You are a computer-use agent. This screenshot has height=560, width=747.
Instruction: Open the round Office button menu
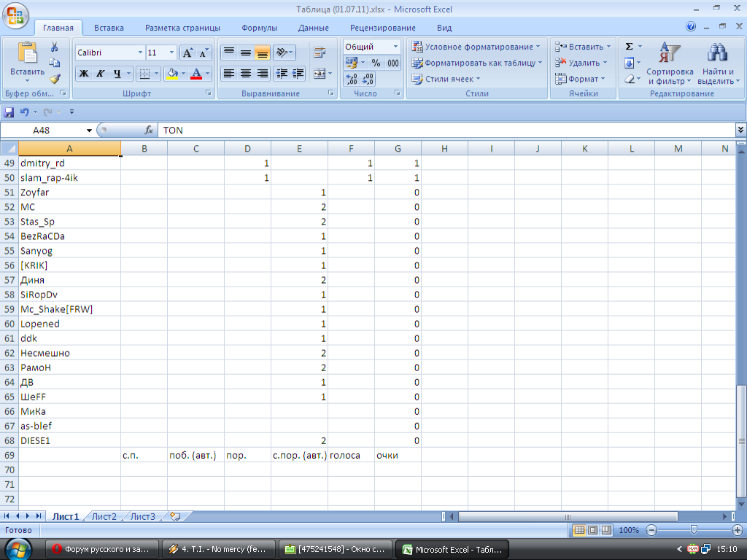tap(15, 16)
